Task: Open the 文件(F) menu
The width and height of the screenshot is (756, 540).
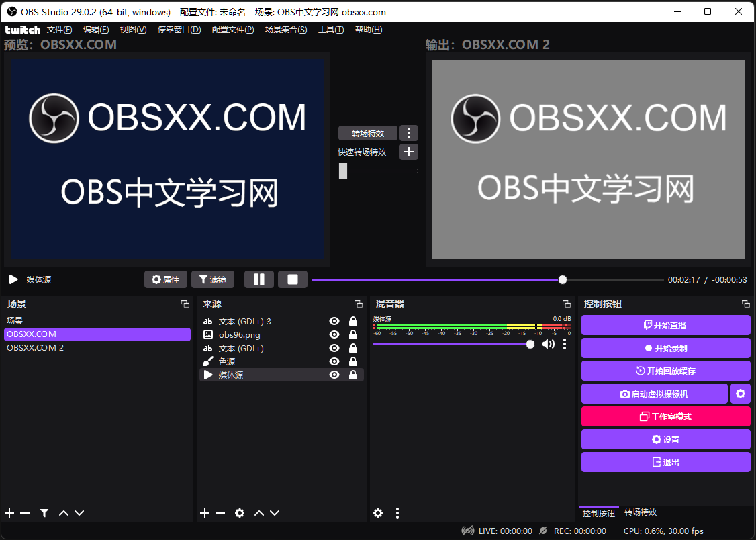Action: pos(59,30)
